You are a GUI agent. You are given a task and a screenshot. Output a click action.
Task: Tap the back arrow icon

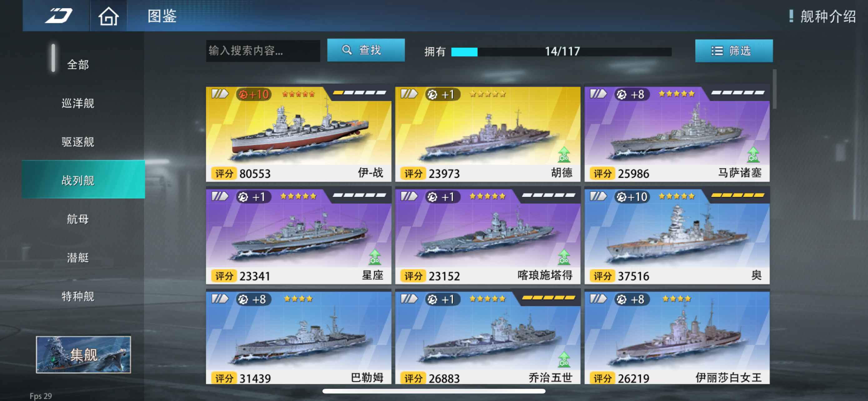point(59,16)
